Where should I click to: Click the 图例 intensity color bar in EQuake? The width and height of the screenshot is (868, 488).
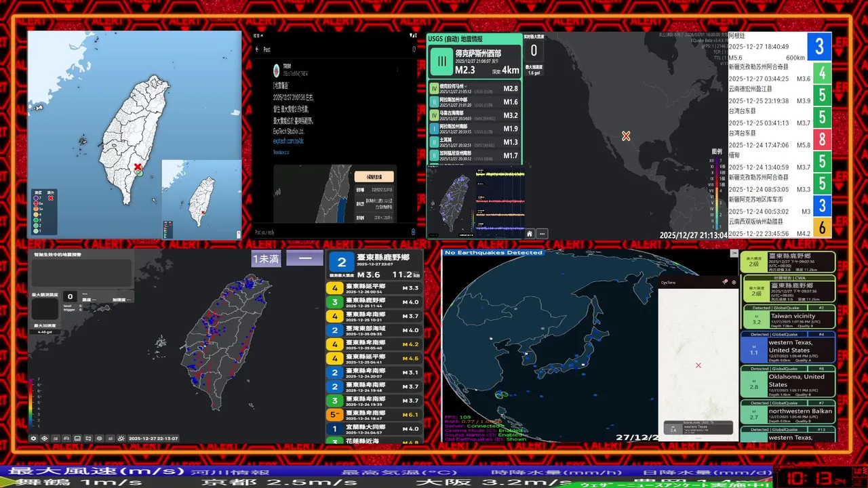coord(715,193)
